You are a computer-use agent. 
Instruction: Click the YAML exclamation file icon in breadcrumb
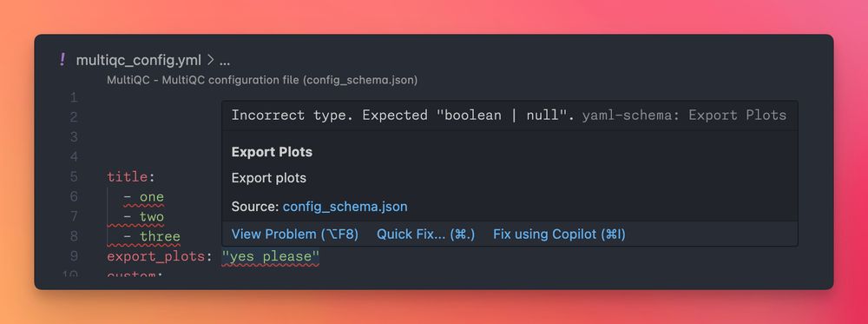(62, 60)
